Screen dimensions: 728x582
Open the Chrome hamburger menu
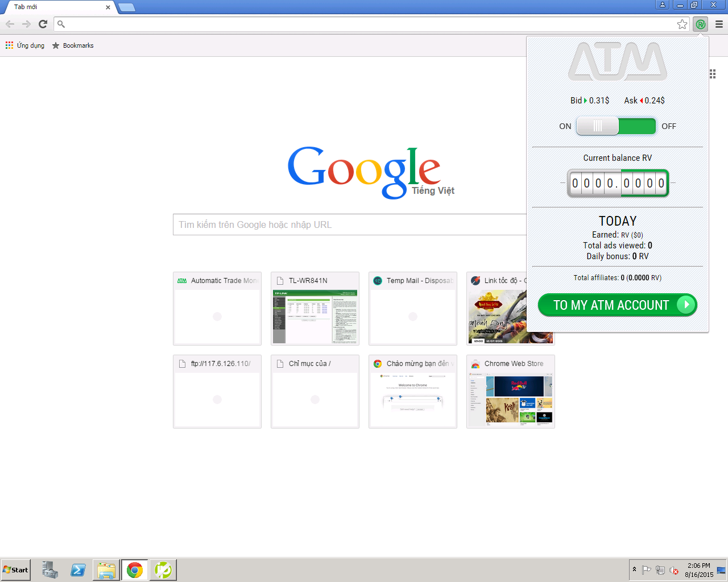pyautogui.click(x=719, y=24)
